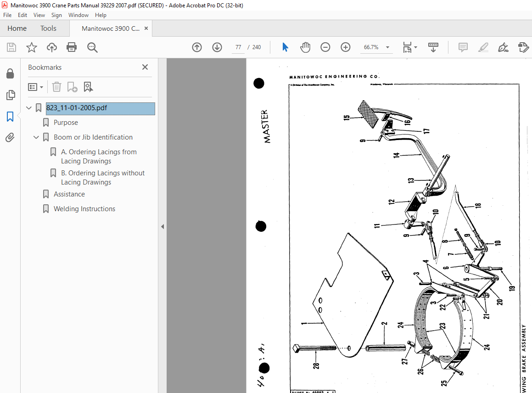This screenshot has width=532, height=393.
Task: Jump to Boom or Jib Identification bookmark
Action: 93,137
